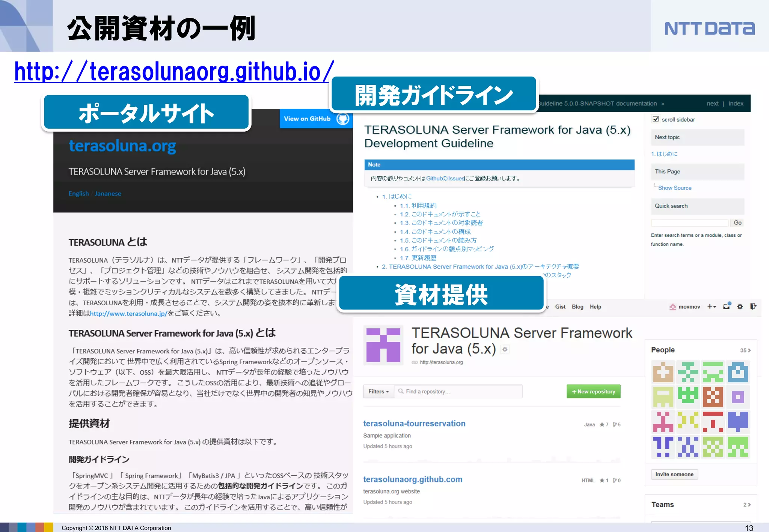
Task: Click the small gear beside the organization title
Action: tap(505, 349)
